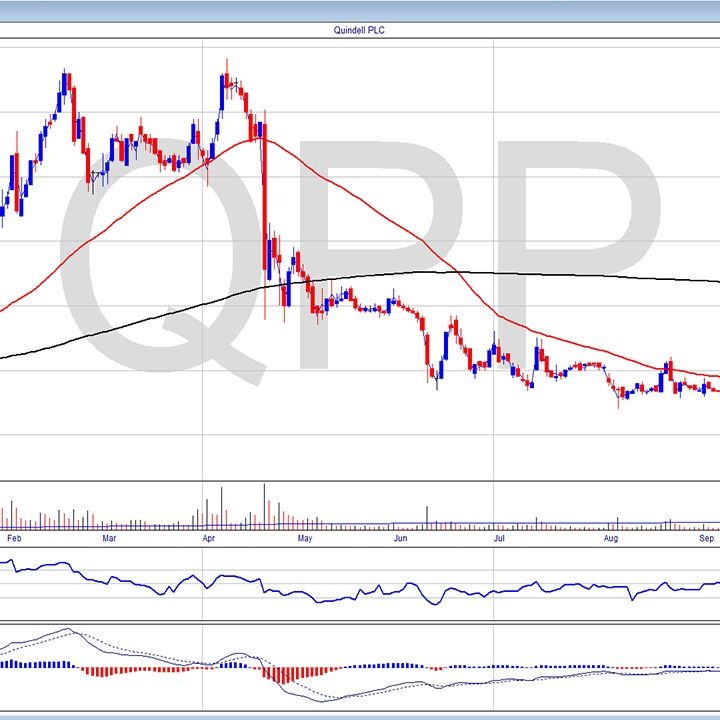Select the peak of the red moving average
Viewport: 720px width, 720px height.
pyautogui.click(x=260, y=139)
